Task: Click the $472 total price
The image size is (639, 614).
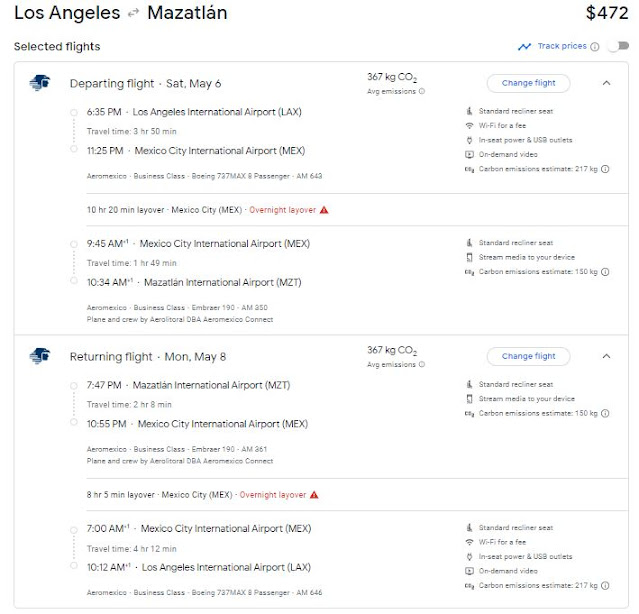Action: tap(603, 15)
